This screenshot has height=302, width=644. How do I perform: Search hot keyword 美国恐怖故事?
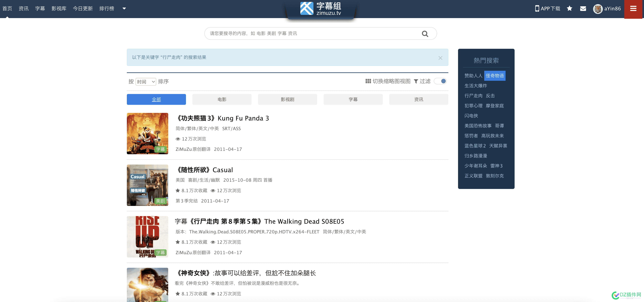tap(478, 126)
